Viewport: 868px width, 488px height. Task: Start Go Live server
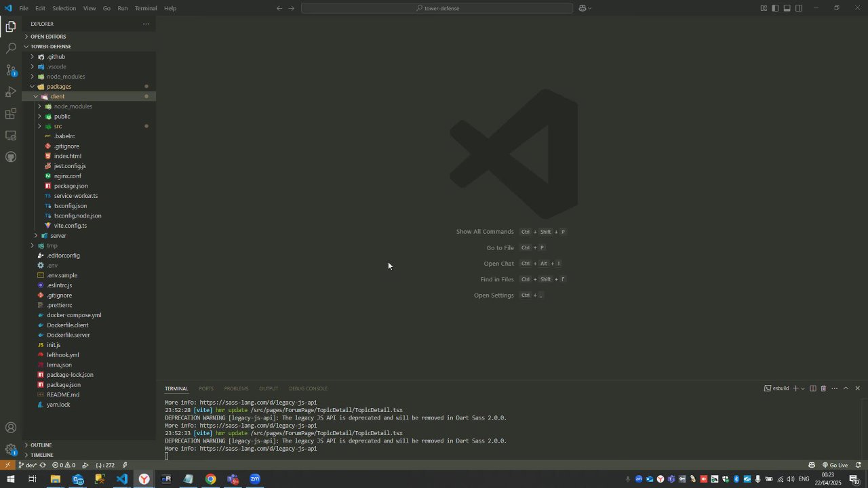tap(835, 465)
